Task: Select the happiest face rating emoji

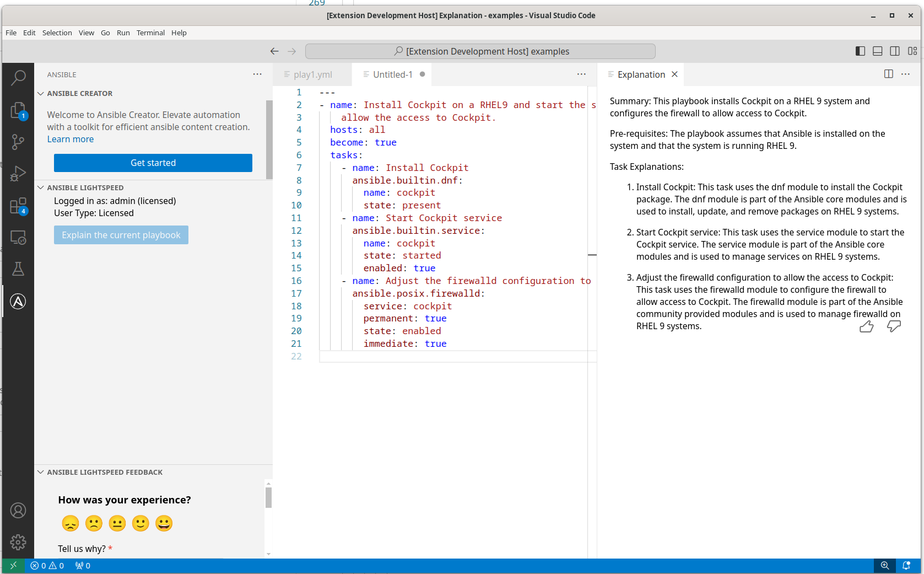Action: (164, 523)
